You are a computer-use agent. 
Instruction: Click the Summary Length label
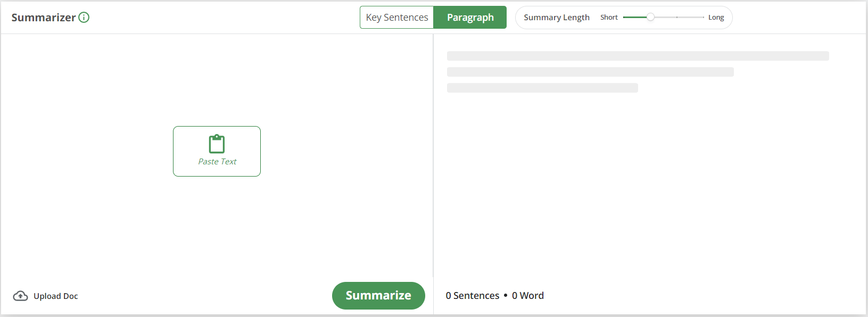[x=557, y=17]
